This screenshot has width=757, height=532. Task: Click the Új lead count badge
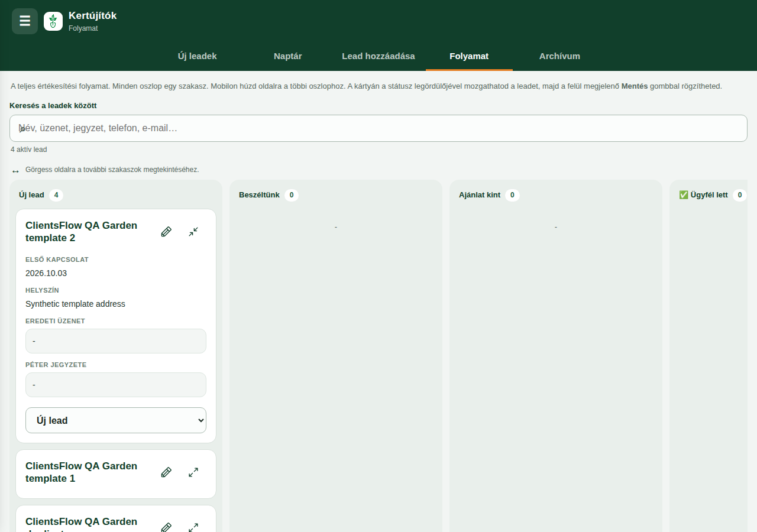click(56, 195)
